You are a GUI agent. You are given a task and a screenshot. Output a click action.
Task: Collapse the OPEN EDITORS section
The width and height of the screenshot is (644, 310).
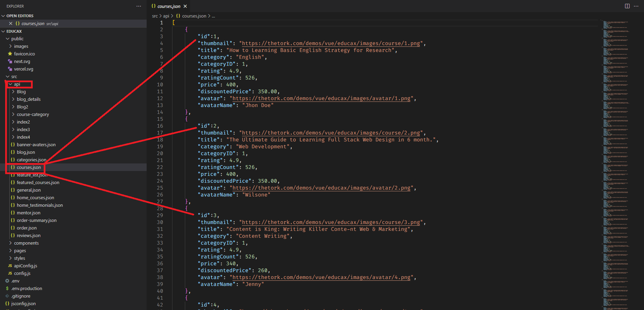(20, 16)
